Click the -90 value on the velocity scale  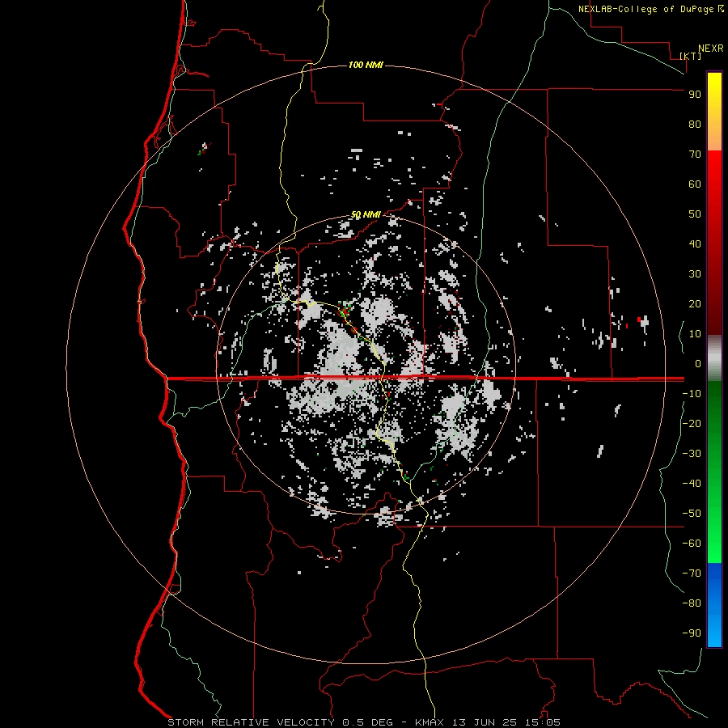pyautogui.click(x=692, y=633)
